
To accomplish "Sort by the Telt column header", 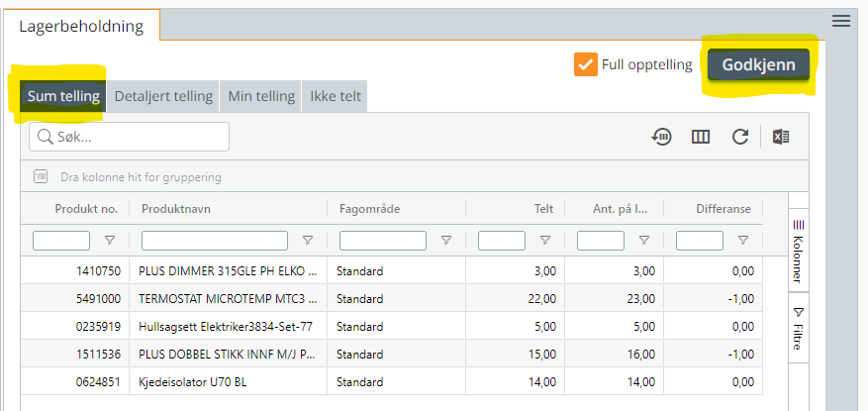I will click(x=545, y=209).
